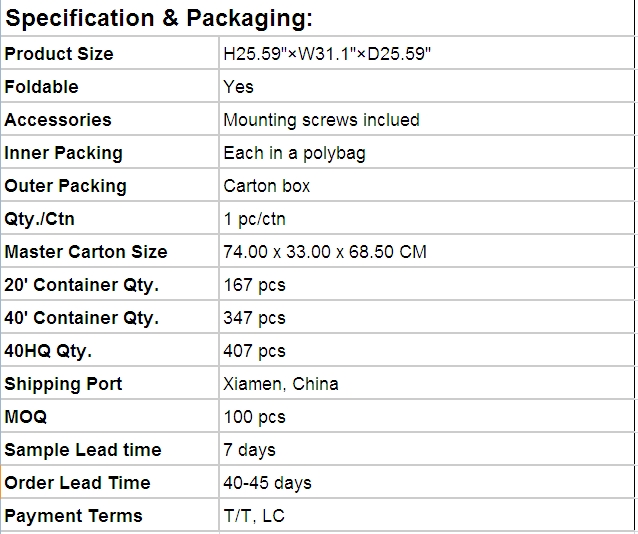Select the 20' Container Qty. label
The width and height of the screenshot is (638, 534).
pyautogui.click(x=81, y=285)
